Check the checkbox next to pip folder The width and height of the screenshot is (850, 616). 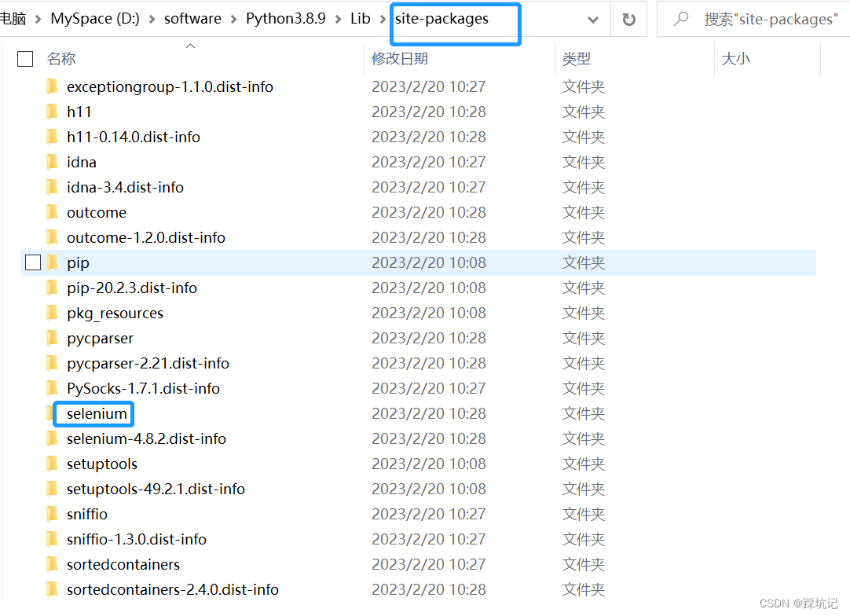(x=32, y=262)
